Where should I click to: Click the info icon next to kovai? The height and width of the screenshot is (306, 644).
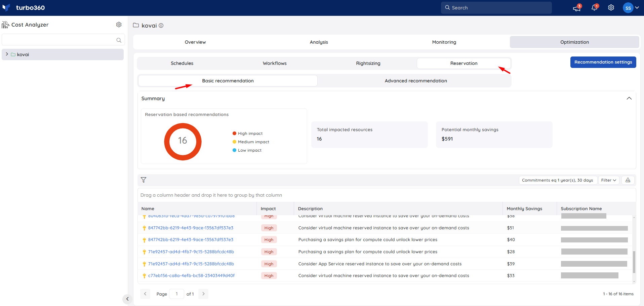(x=161, y=26)
